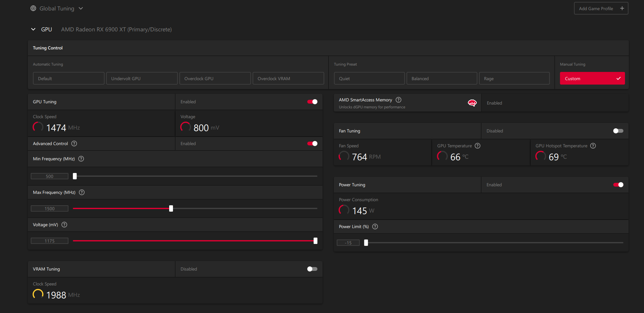The width and height of the screenshot is (644, 313).
Task: Enable the Fan Tuning toggle
Action: [x=618, y=131]
